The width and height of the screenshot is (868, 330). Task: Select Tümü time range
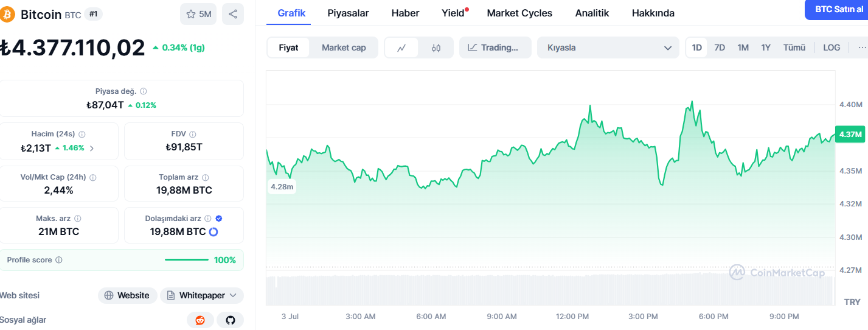(x=794, y=47)
